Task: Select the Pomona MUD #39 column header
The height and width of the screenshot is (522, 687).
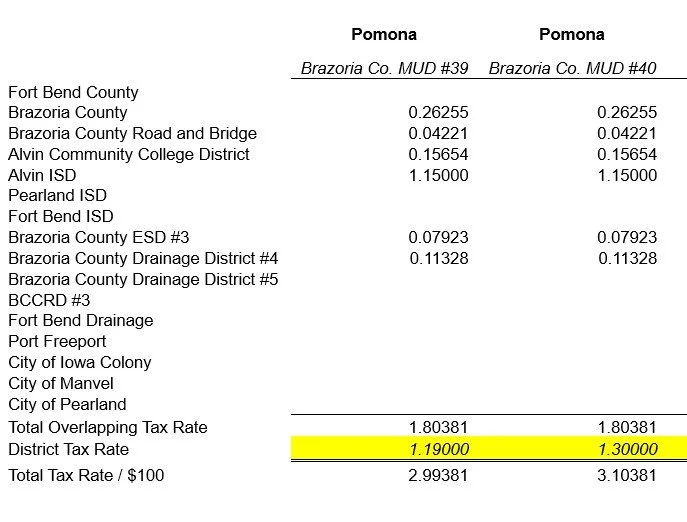Action: click(384, 34)
